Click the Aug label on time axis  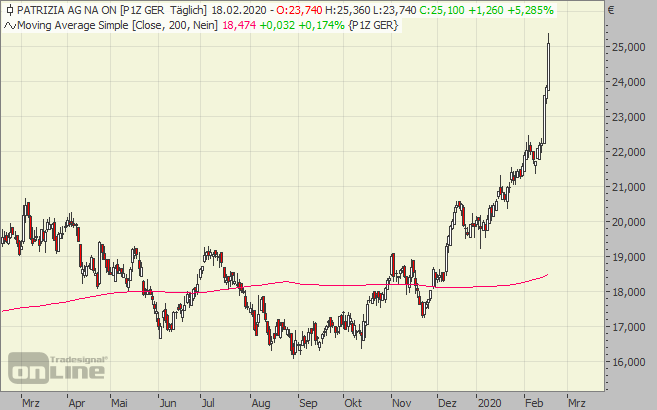coord(261,403)
